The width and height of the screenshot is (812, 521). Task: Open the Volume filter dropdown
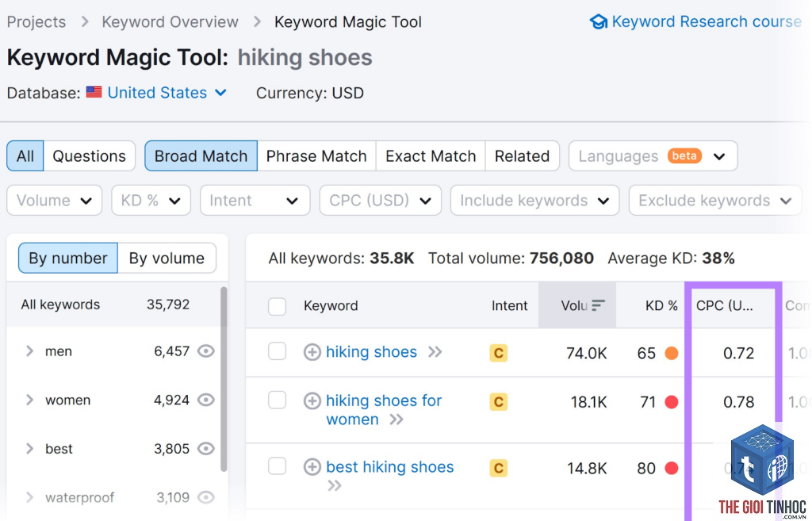click(x=55, y=201)
